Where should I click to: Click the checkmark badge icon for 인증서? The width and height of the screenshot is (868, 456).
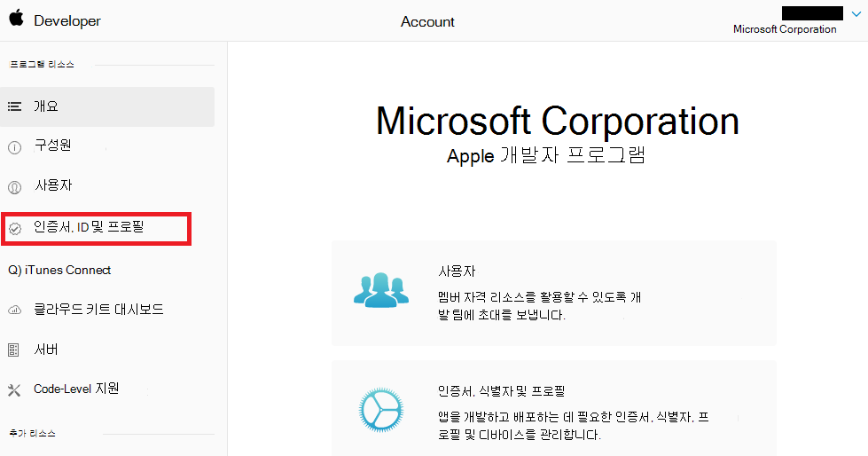coord(15,228)
